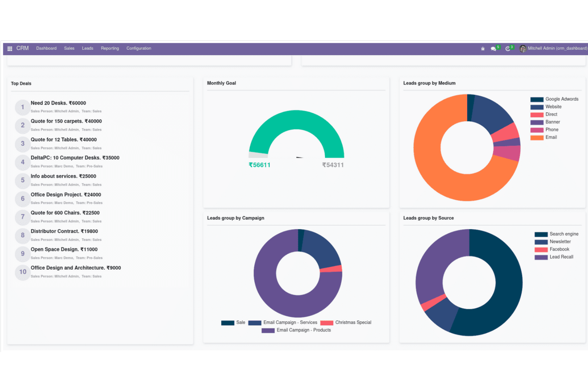Click 'Office Design Project. ₹24000' deal
588x392 pixels.
point(66,195)
